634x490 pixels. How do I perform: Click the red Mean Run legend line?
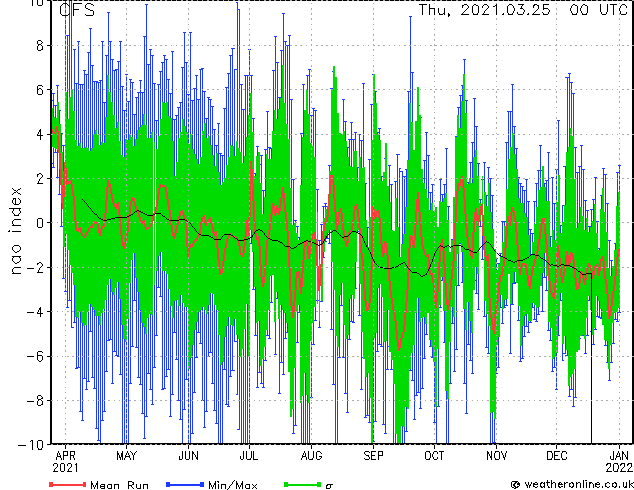click(x=68, y=484)
